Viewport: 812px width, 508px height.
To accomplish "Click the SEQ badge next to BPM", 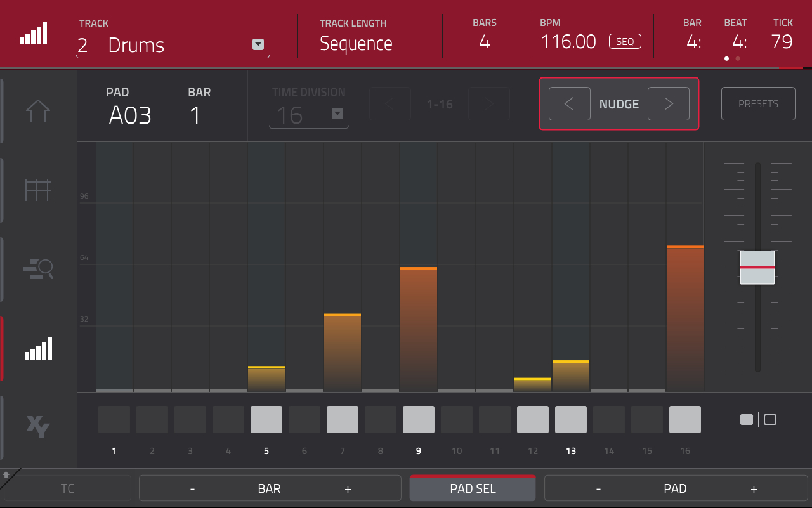I will 625,41.
